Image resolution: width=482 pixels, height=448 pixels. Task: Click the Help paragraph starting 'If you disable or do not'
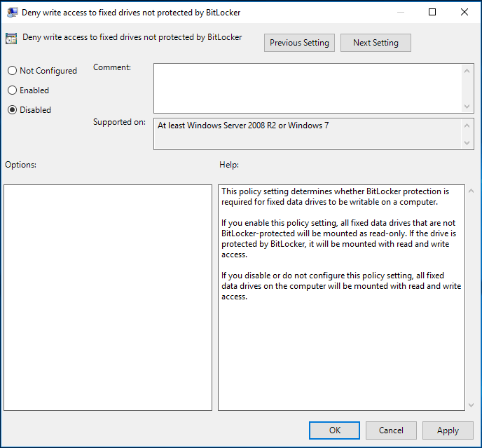pyautogui.click(x=341, y=286)
